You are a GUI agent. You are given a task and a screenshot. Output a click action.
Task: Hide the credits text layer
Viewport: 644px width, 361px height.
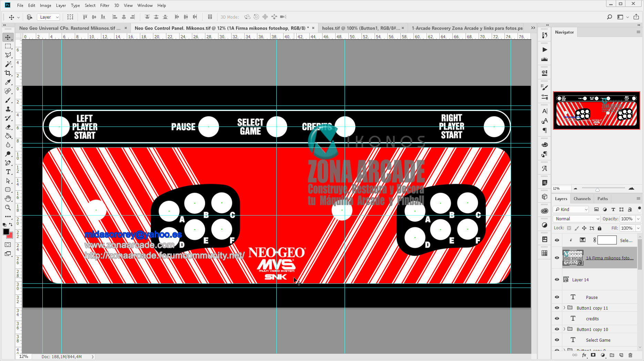click(x=557, y=318)
